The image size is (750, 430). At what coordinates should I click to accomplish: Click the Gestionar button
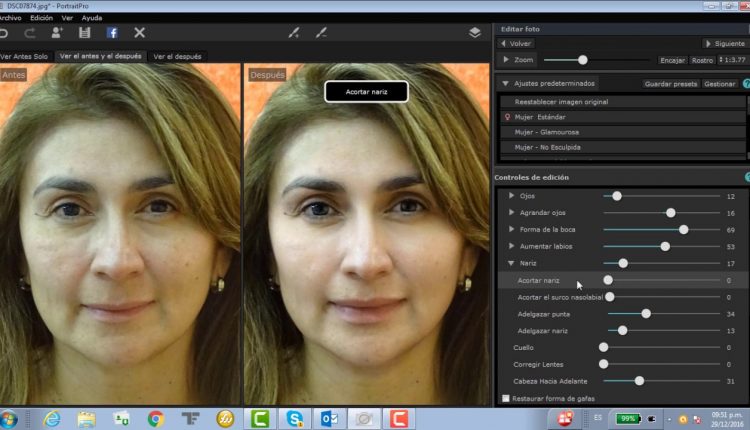[x=719, y=84]
